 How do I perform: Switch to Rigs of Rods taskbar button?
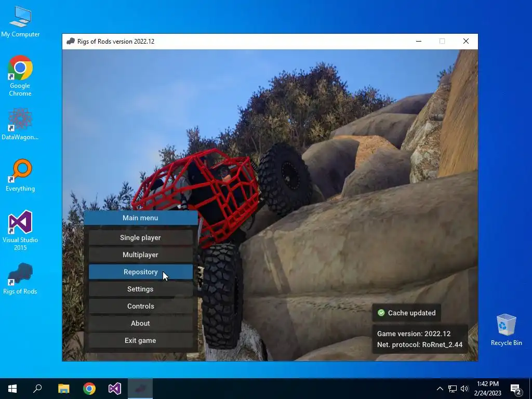[x=140, y=389]
